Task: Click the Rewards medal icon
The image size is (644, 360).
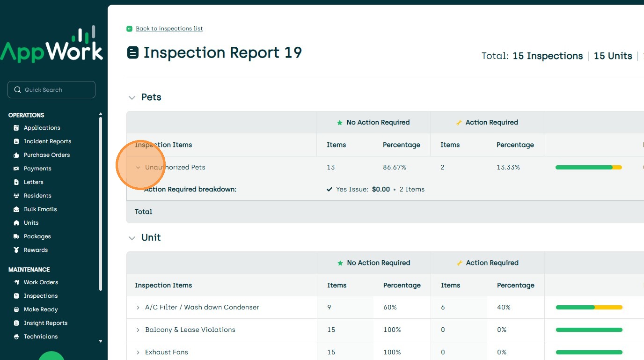Action: (x=16, y=250)
